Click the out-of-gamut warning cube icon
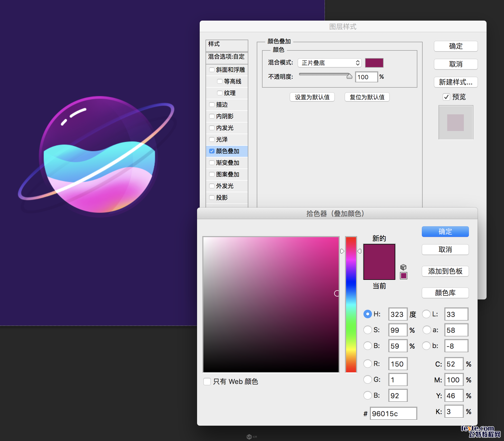Image resolution: width=504 pixels, height=441 pixels. coord(403,267)
